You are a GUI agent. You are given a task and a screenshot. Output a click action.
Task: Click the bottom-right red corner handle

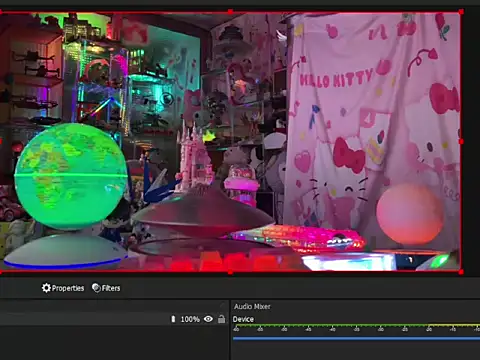click(461, 272)
